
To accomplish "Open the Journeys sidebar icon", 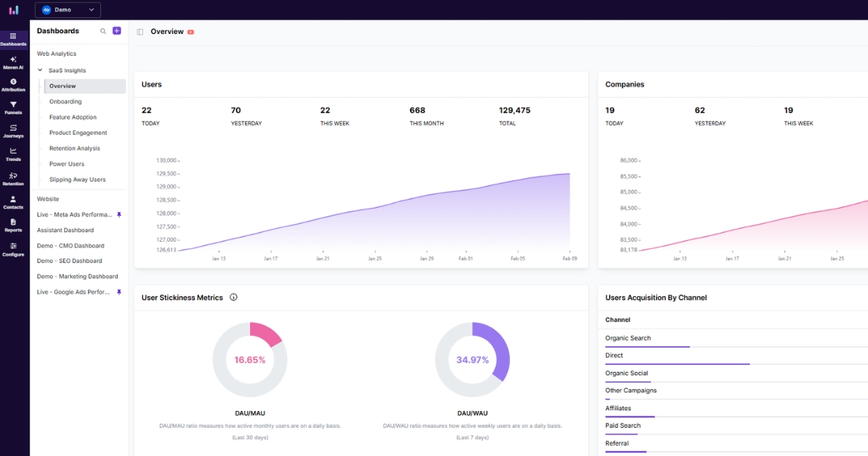I will (x=13, y=132).
